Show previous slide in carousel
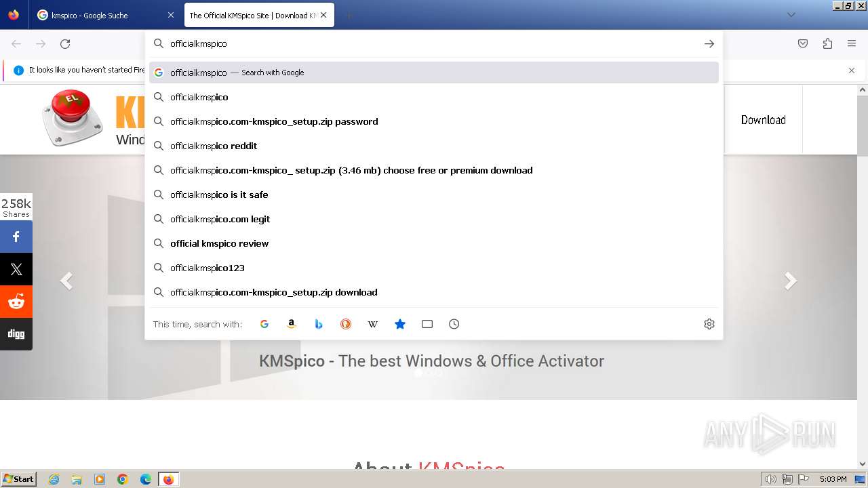Screen dimensions: 868x488 (66, 281)
